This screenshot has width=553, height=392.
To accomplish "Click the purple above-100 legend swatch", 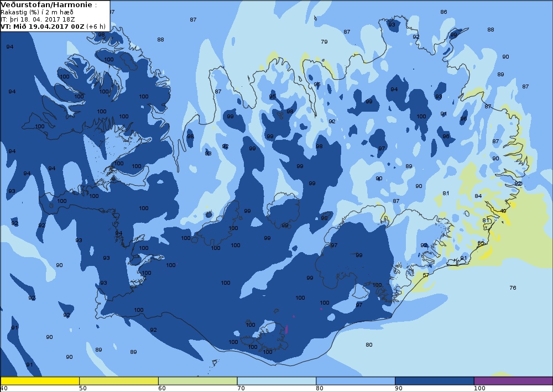I will click(514, 381).
